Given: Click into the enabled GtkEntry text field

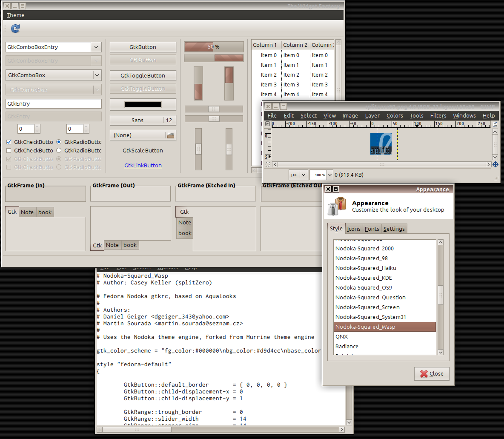Looking at the screenshot, I should coord(53,103).
